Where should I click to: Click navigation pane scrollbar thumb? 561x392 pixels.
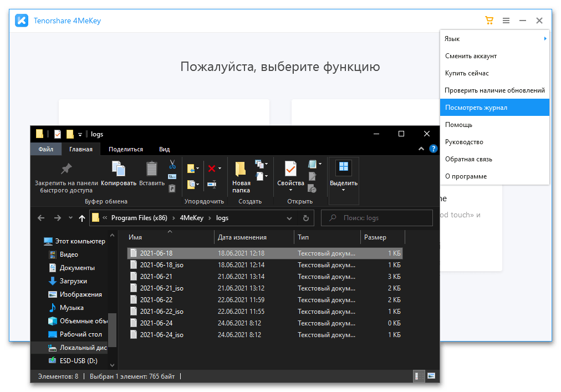[113, 330]
